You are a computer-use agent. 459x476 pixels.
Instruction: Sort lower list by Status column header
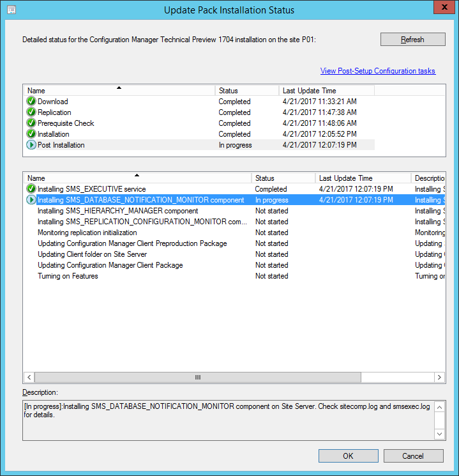point(283,178)
